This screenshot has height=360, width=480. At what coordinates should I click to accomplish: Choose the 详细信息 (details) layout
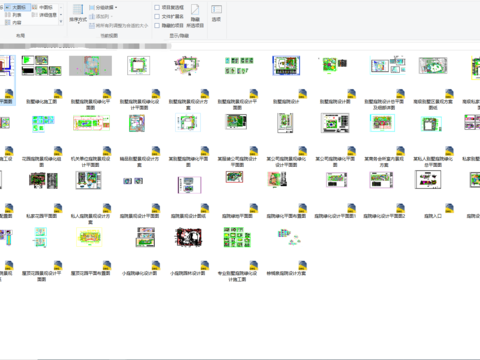coord(44,15)
